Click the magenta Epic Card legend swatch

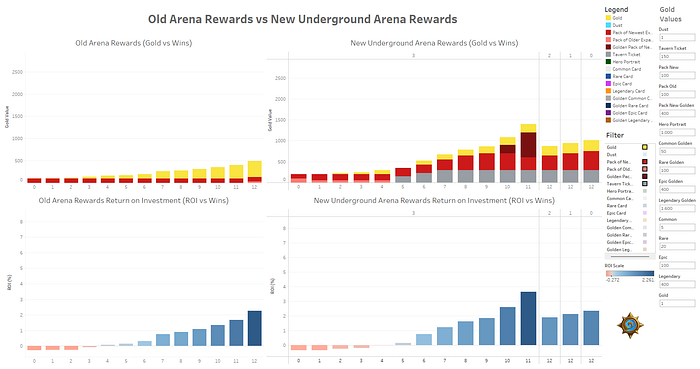pos(608,83)
